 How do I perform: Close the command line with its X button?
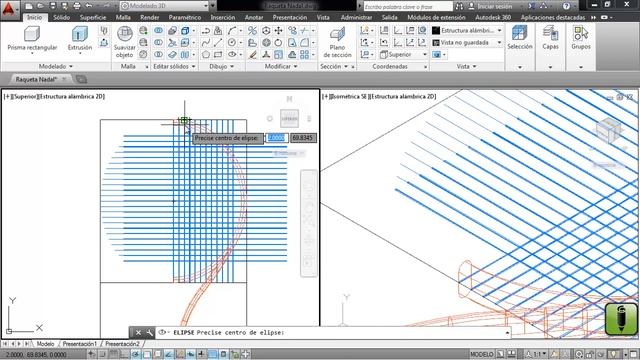[138, 333]
